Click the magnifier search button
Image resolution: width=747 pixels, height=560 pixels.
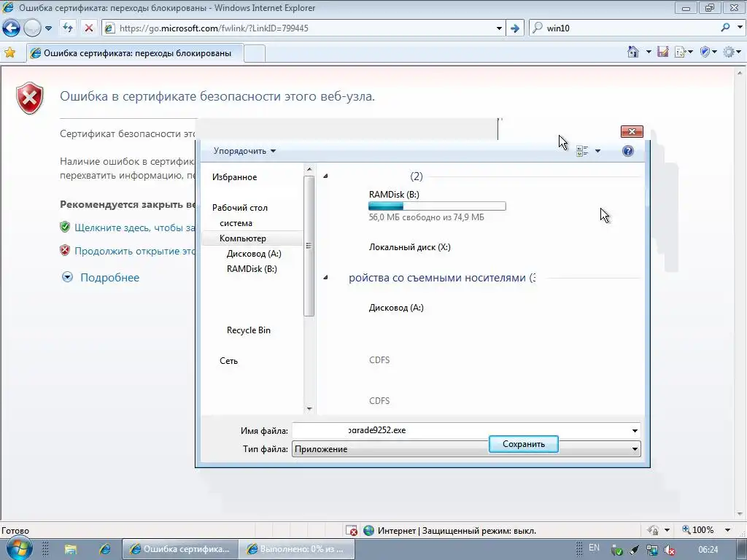(x=725, y=28)
